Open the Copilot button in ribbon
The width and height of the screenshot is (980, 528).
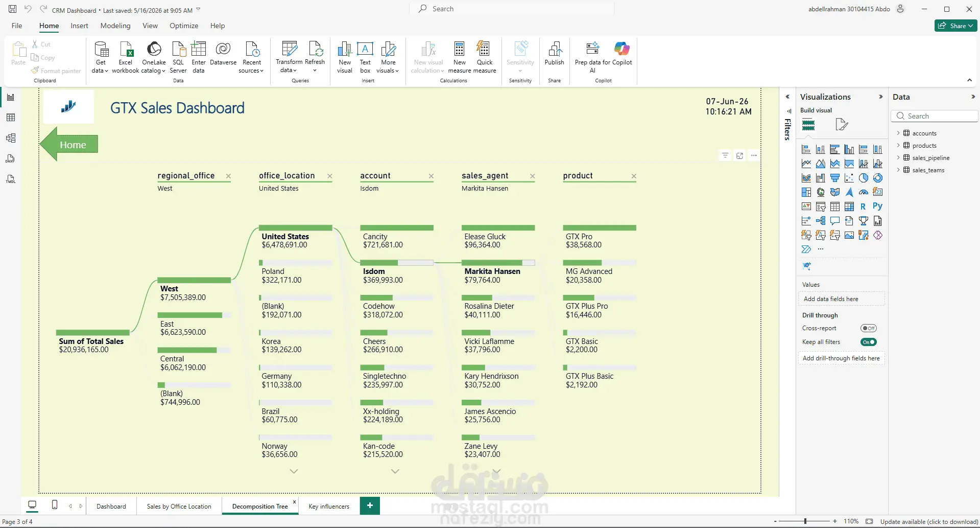[622, 54]
